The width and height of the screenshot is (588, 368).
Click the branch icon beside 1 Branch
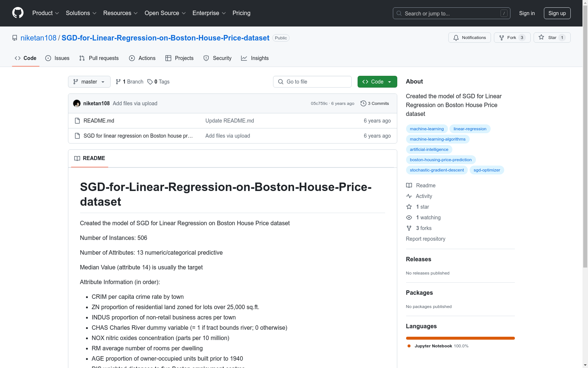tap(118, 82)
